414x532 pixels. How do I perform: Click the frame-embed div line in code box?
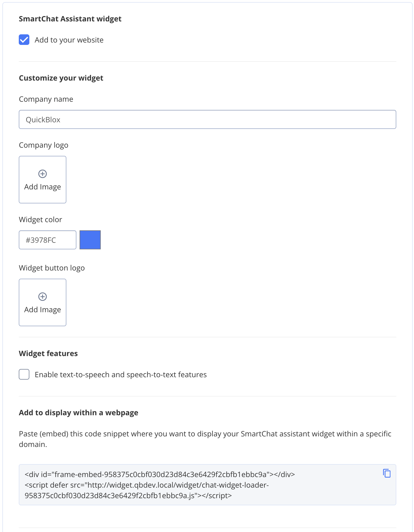tap(159, 474)
